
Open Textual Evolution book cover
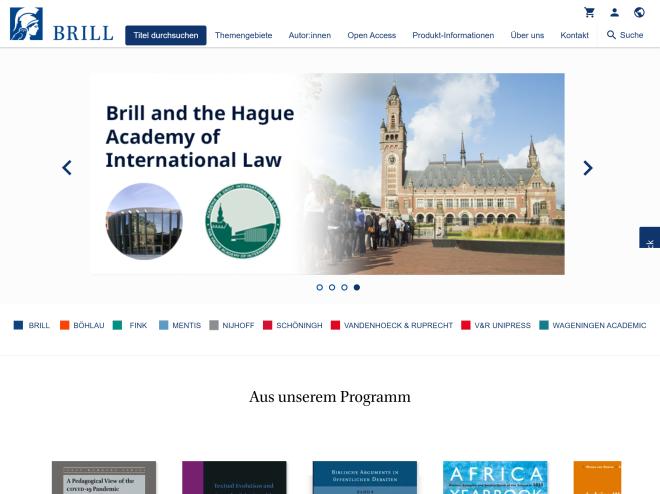coord(234,478)
